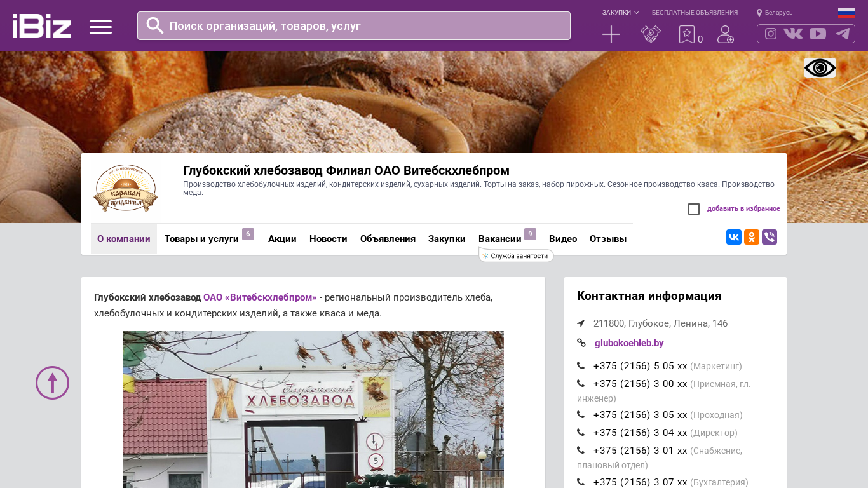
Task: Open the Закупки tab in company menu
Action: click(447, 239)
